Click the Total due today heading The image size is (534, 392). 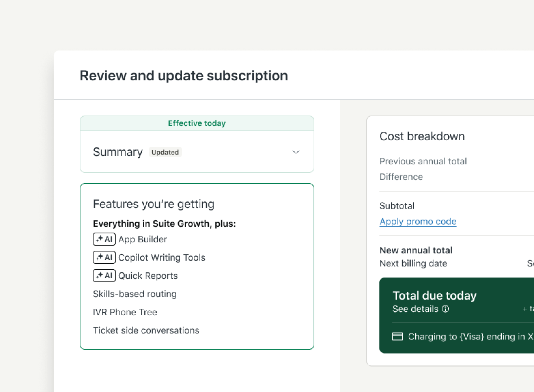(x=434, y=295)
